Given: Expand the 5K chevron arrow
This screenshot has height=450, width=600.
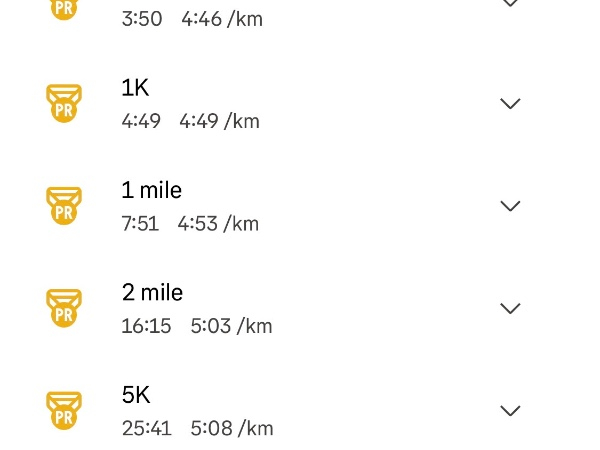Looking at the screenshot, I should pyautogui.click(x=510, y=410).
